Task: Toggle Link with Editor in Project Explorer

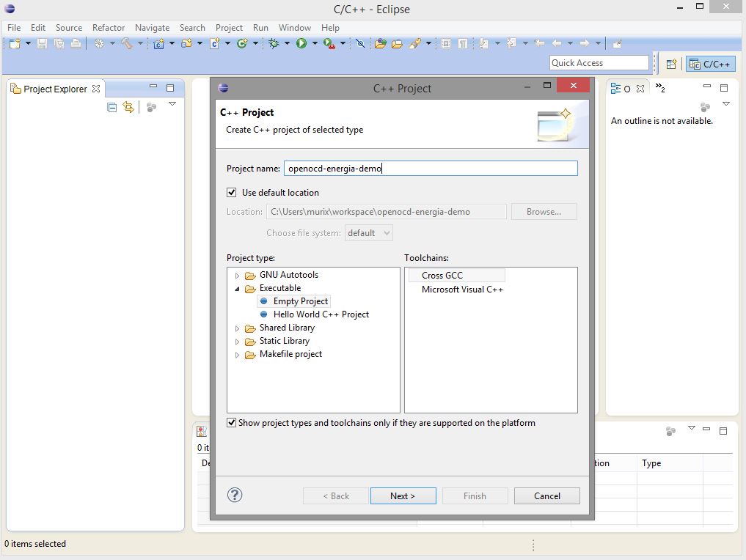Action: point(128,107)
